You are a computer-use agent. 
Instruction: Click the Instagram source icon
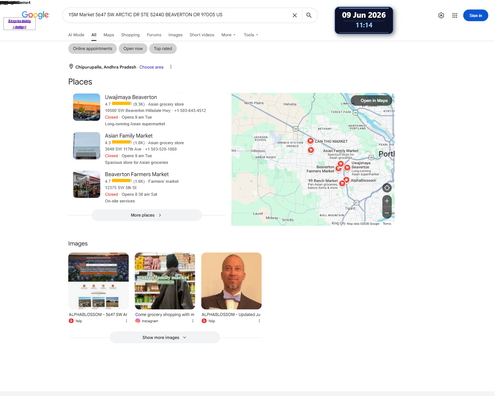click(x=137, y=321)
